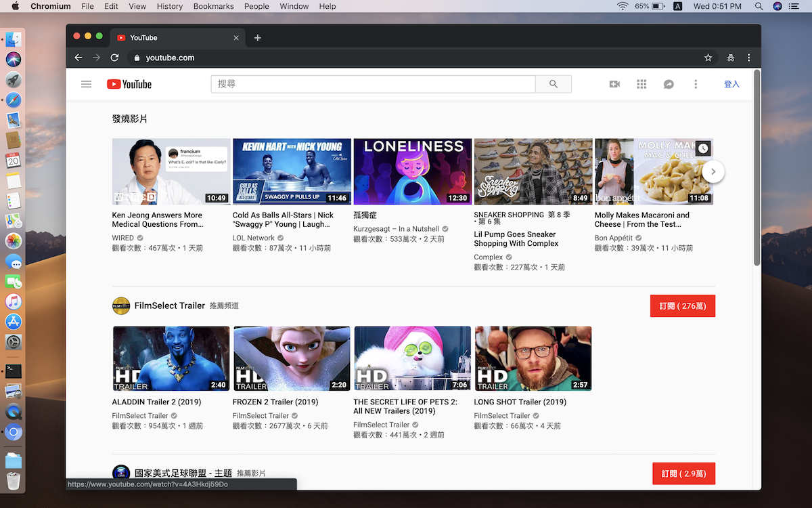Open the Cold As Balls Kevin Hart thumbnail

coord(292,171)
